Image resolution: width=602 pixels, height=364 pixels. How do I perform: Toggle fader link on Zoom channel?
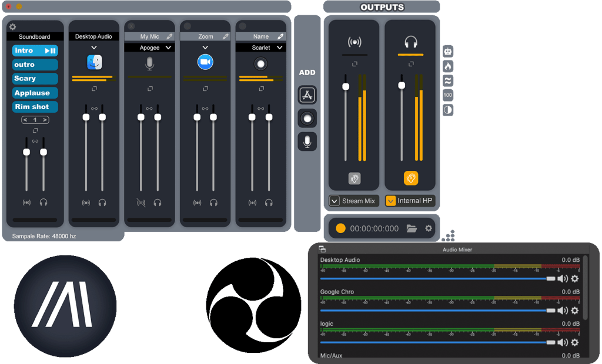pos(205,109)
